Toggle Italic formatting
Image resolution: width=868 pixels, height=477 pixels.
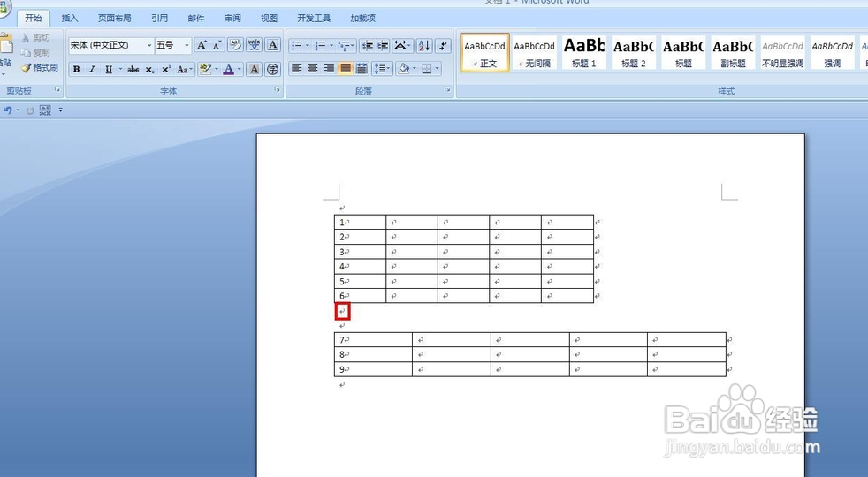[x=92, y=69]
